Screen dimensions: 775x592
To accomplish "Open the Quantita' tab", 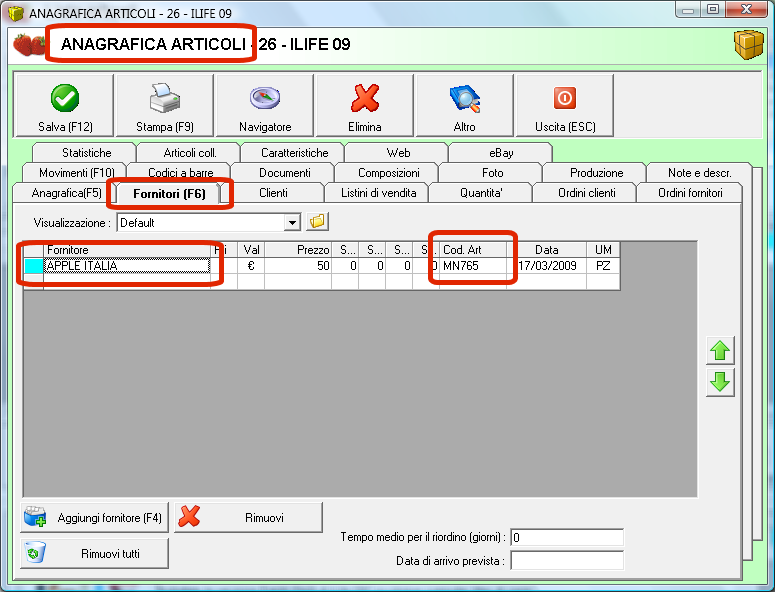I will (481, 193).
